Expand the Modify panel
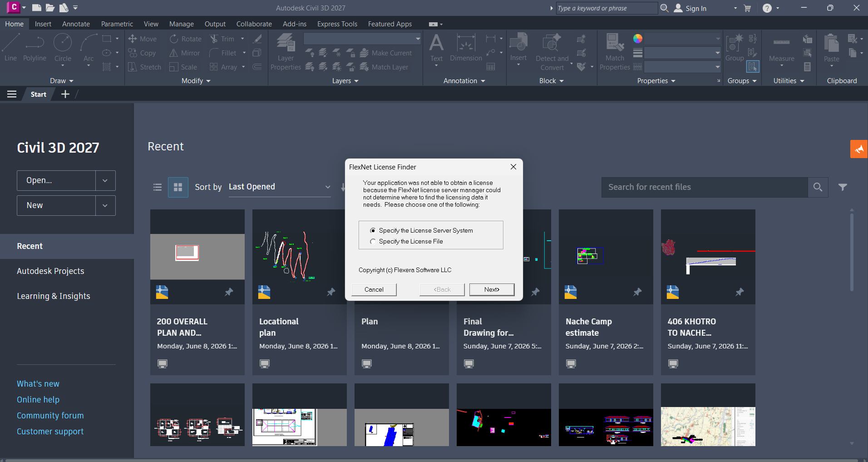Screen dimensions: 868x462 click(x=196, y=81)
